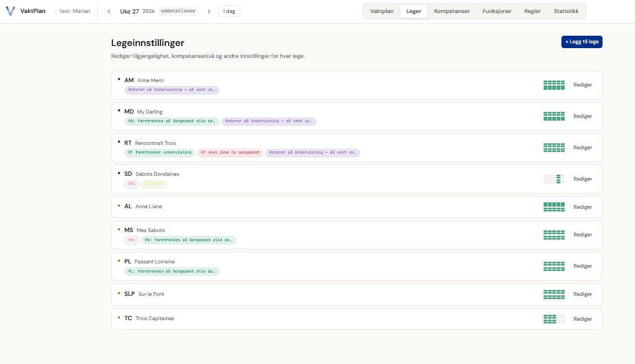Click the Passant Lorraine name
635x364 pixels.
tap(155, 262)
